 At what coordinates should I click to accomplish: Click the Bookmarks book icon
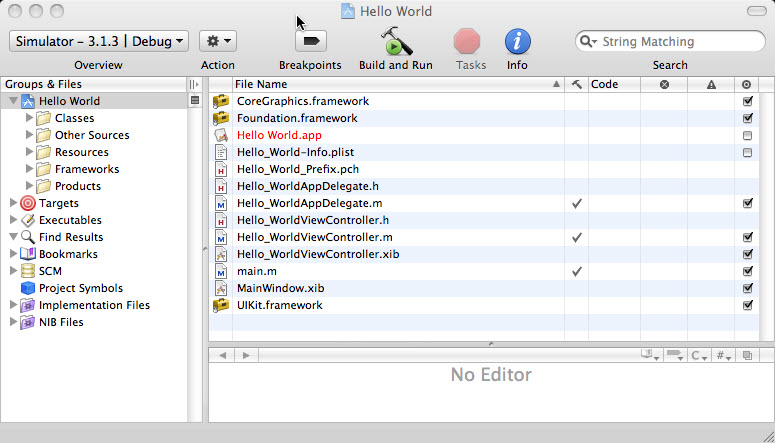(28, 254)
